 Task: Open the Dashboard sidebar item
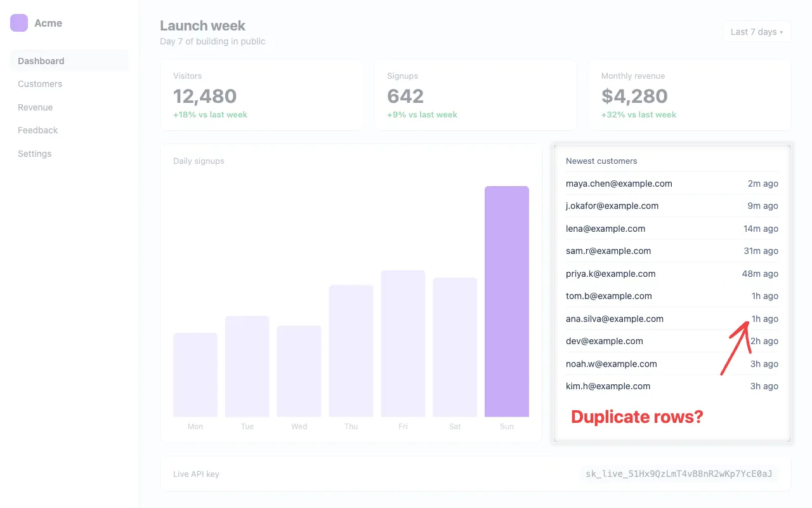click(x=70, y=61)
